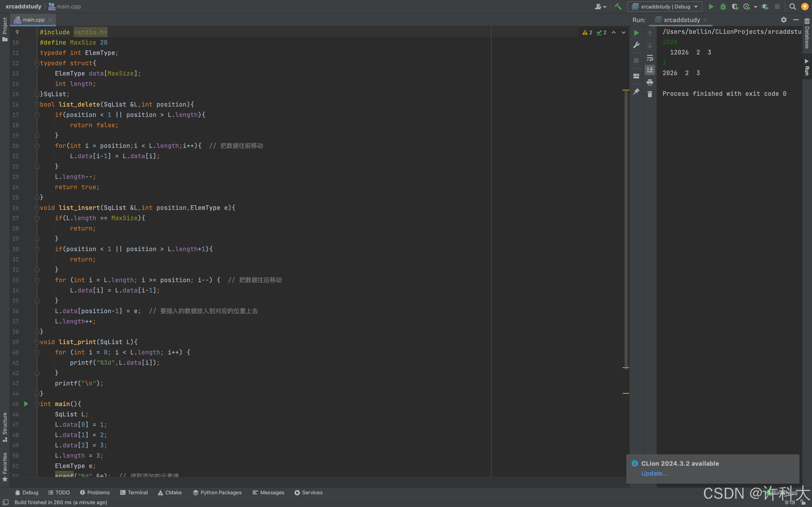Collapse the list_delete function fold

point(37,105)
